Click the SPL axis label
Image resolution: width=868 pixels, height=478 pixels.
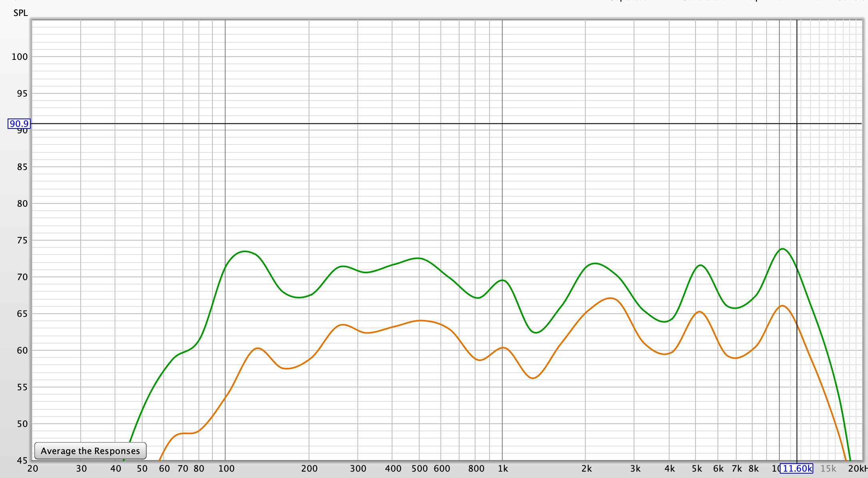pos(20,13)
